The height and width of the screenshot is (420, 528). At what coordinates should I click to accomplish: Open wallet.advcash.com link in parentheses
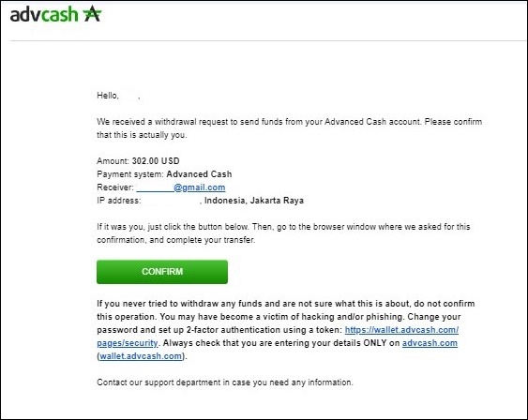[x=141, y=356]
